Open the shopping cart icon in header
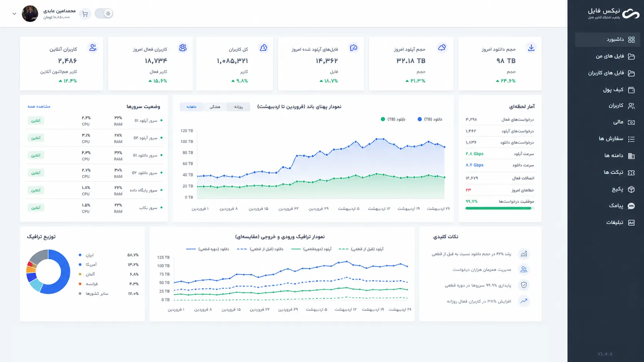The width and height of the screenshot is (644, 362). (85, 14)
